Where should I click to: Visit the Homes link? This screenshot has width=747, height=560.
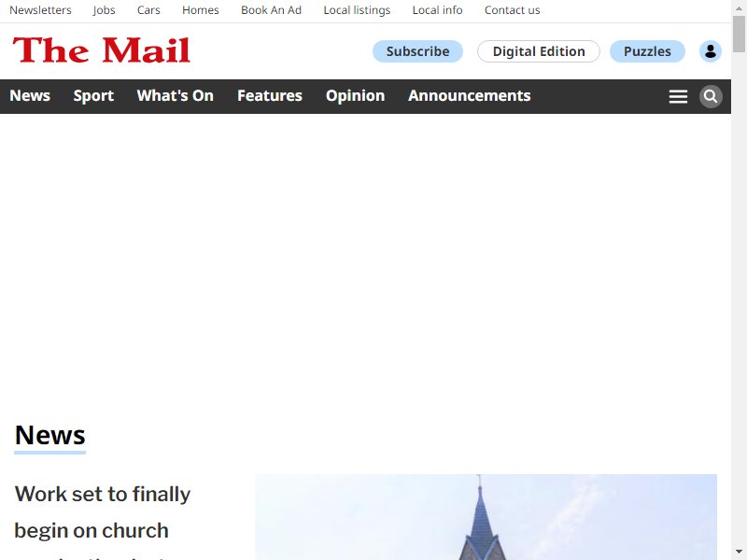coord(201,10)
